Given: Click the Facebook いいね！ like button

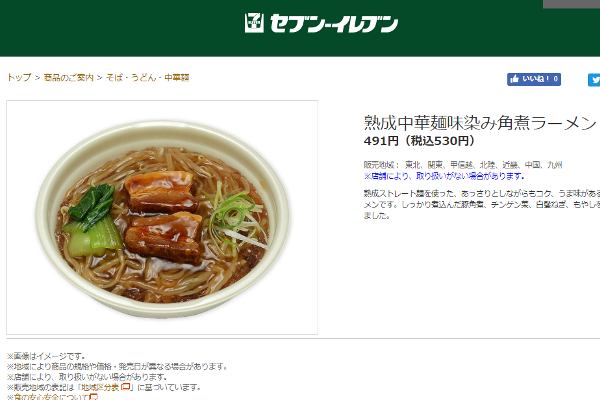Looking at the screenshot, I should click(x=534, y=79).
